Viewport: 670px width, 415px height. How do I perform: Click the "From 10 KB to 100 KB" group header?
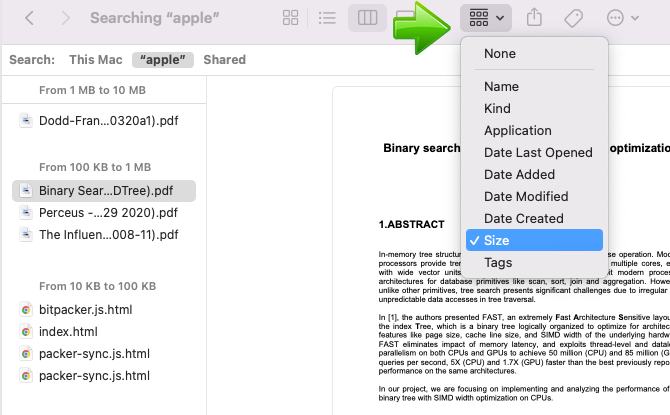(97, 286)
